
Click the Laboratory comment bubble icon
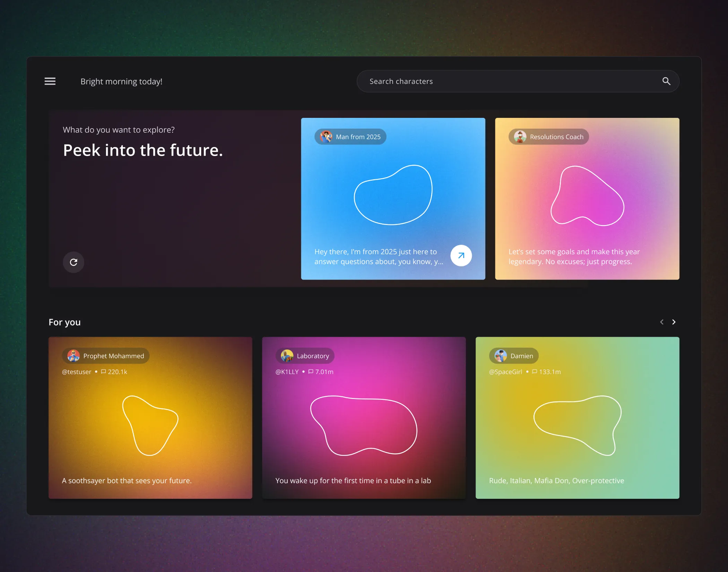310,372
